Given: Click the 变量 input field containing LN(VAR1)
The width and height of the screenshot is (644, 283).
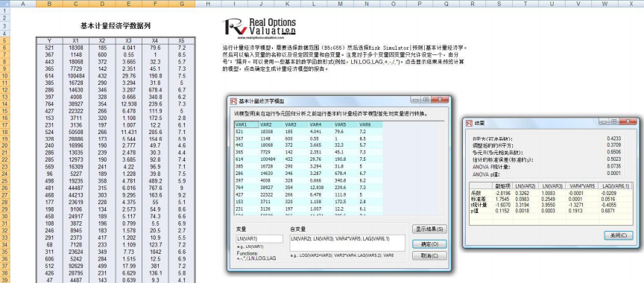Looking at the screenshot, I should [x=259, y=239].
